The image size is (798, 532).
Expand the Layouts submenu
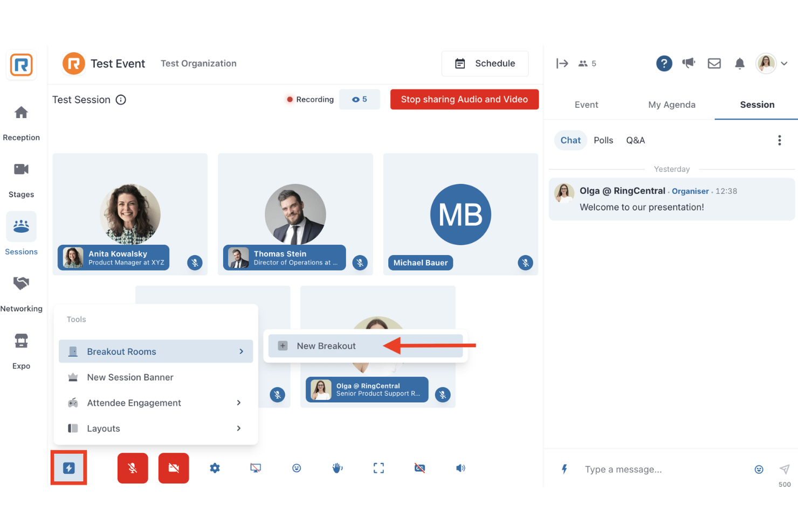(156, 429)
